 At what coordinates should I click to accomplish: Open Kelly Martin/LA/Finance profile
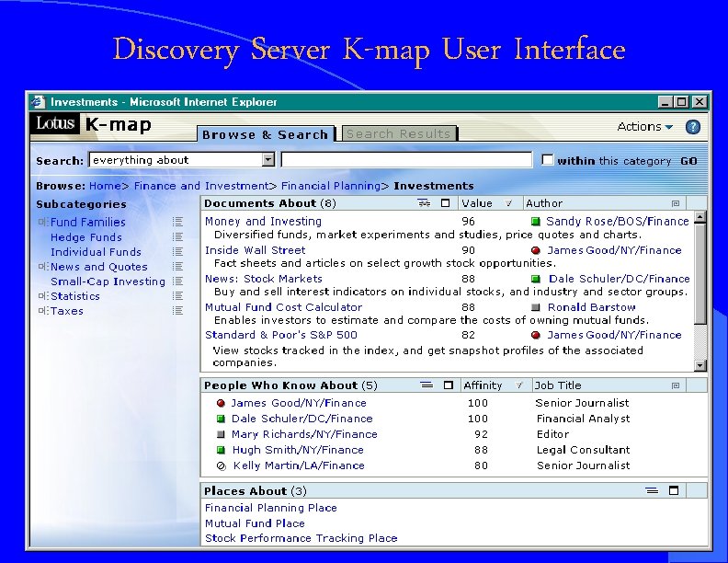[299, 465]
